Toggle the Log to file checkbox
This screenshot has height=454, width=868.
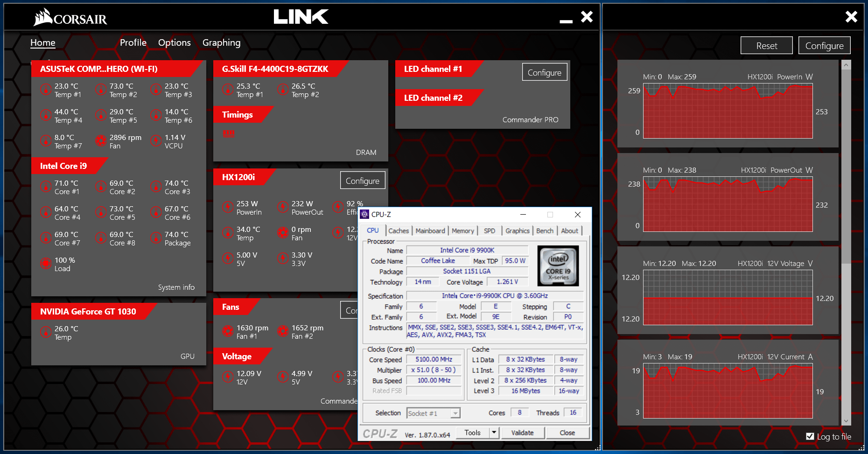810,436
